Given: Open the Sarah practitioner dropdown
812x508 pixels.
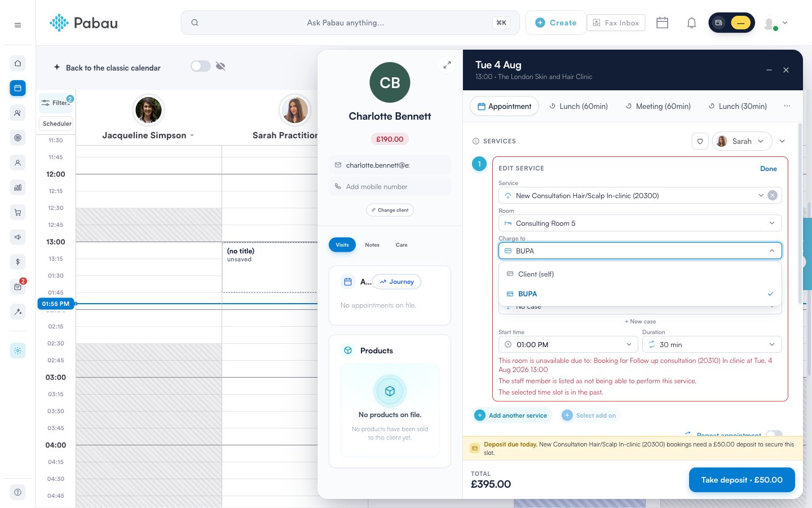Looking at the screenshot, I should (x=742, y=141).
